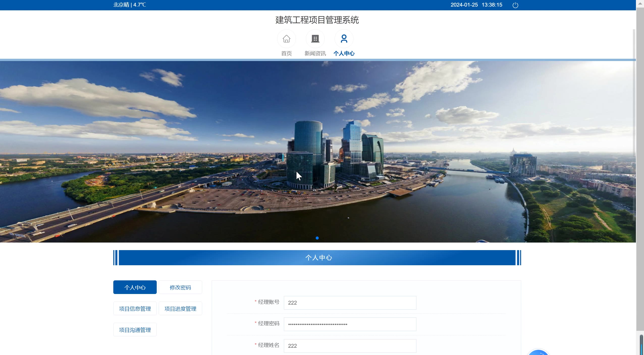The width and height of the screenshot is (644, 355).
Task: Click the 2024-01-25 date text
Action: 464,5
